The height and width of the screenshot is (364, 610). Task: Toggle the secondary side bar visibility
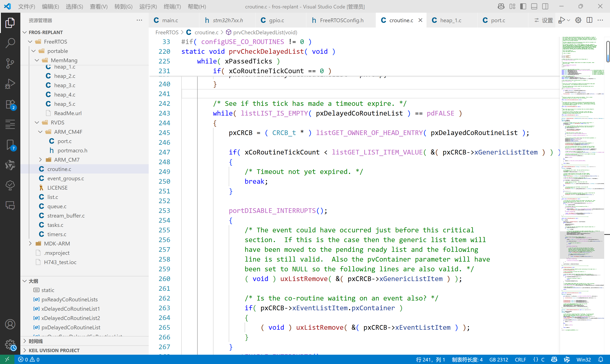545,6
